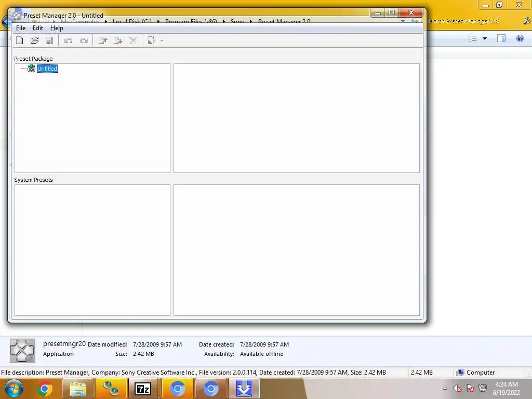Click the Available offline text
Screen dimensions: 532x399
click(262, 354)
